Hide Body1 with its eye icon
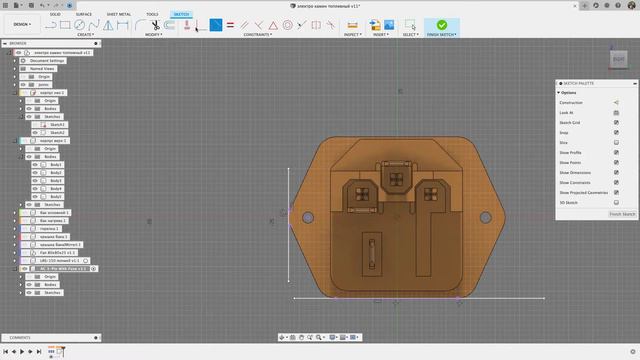The height and width of the screenshot is (360, 640). (x=35, y=164)
